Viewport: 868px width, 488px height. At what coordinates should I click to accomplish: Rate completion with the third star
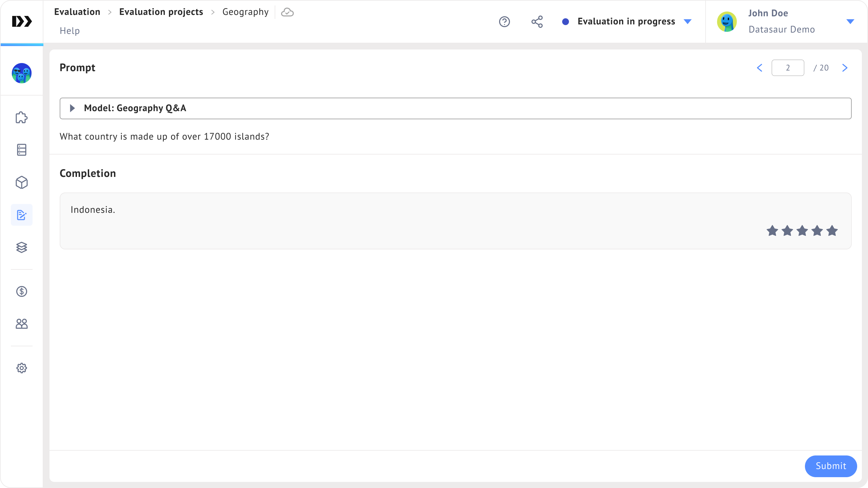(802, 231)
